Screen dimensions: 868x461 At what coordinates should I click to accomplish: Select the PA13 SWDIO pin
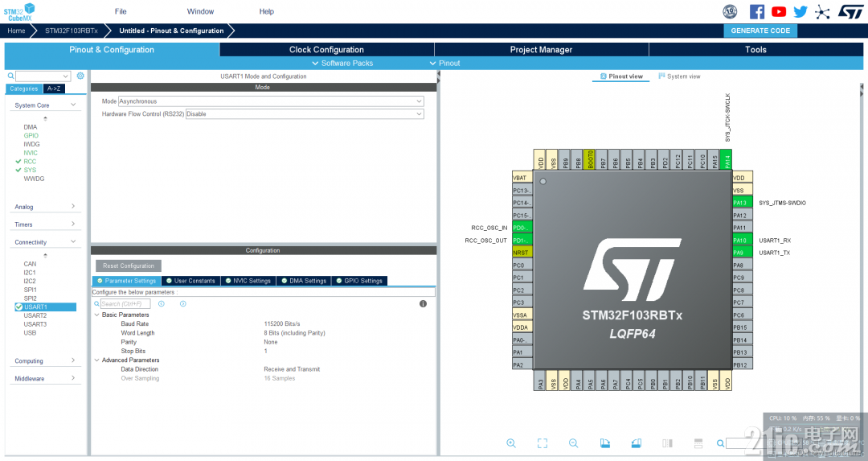pyautogui.click(x=743, y=203)
